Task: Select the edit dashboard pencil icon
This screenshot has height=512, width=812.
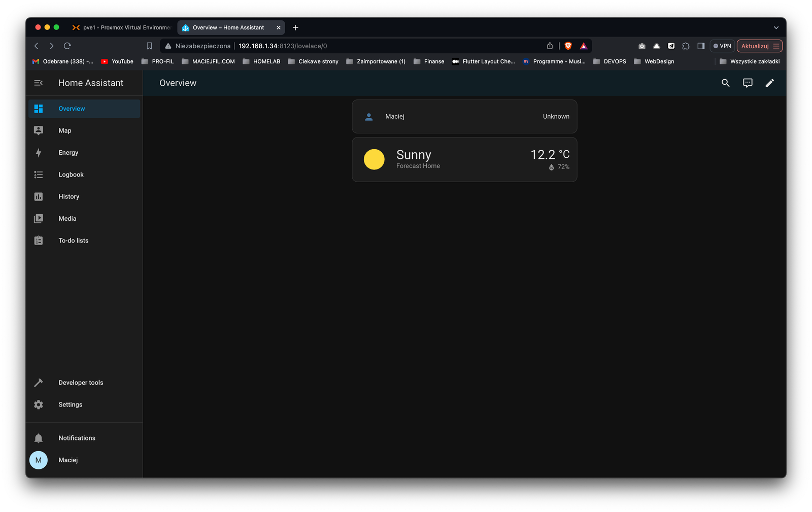Action: click(769, 83)
